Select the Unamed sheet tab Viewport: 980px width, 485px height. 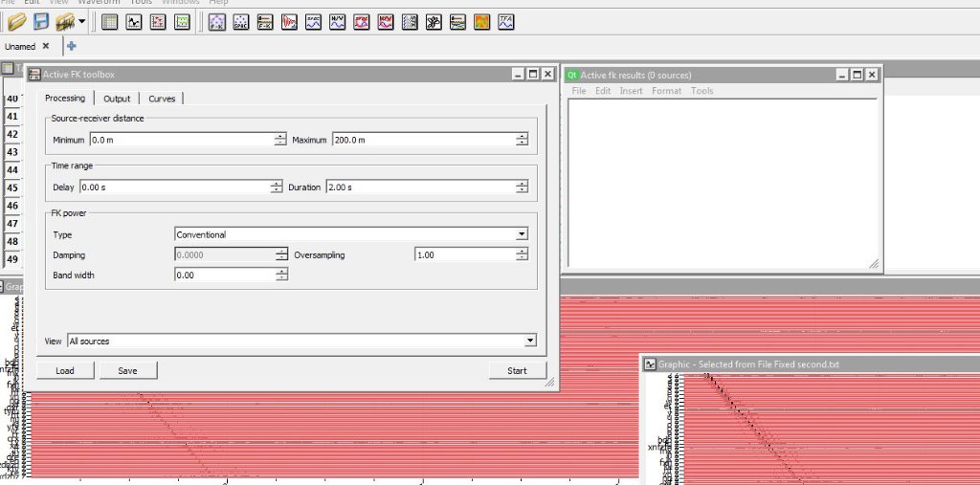point(20,46)
